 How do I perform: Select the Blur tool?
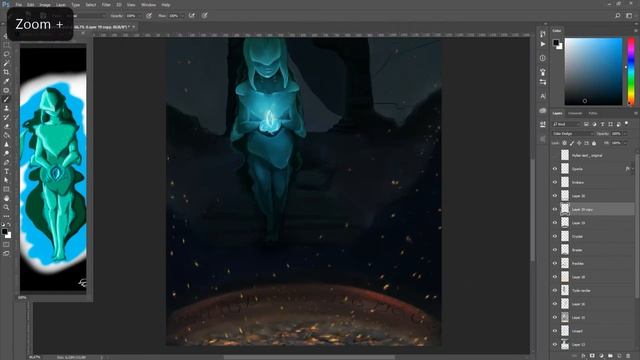coord(6,144)
